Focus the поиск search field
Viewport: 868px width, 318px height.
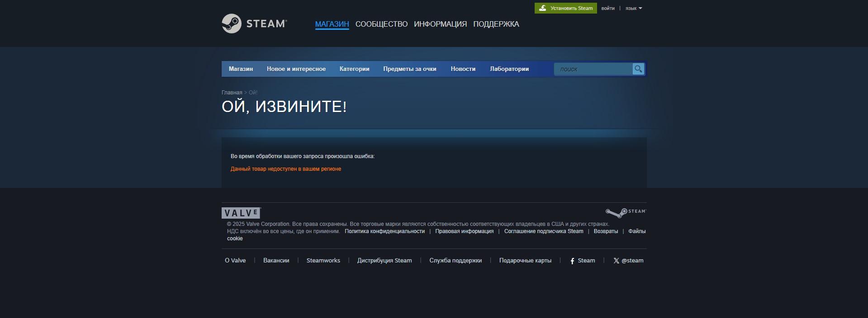[x=593, y=69]
